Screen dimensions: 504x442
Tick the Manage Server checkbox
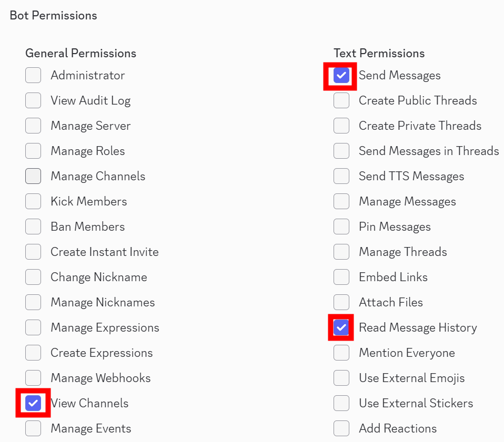tap(33, 126)
